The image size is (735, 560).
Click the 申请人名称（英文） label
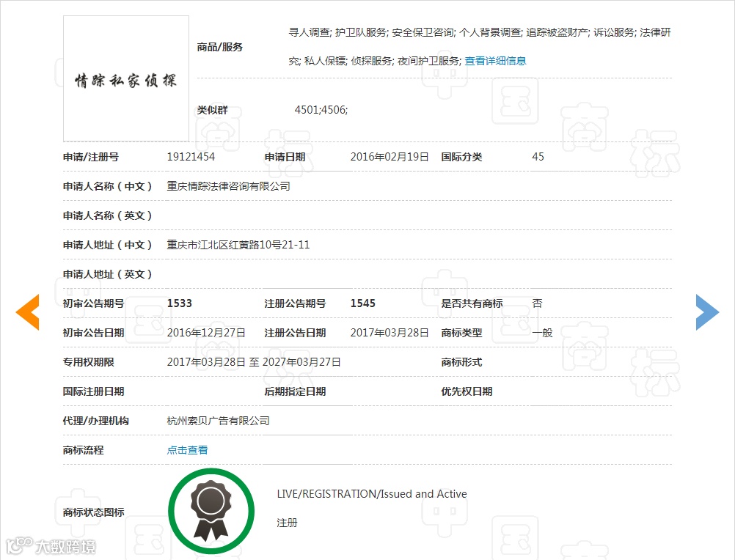pyautogui.click(x=108, y=215)
